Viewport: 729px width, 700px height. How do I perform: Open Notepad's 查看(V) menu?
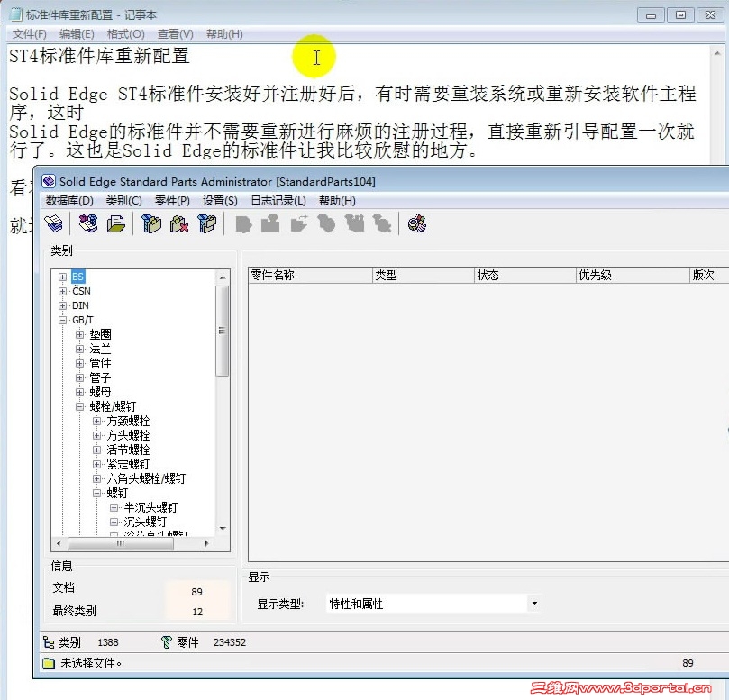tap(176, 34)
